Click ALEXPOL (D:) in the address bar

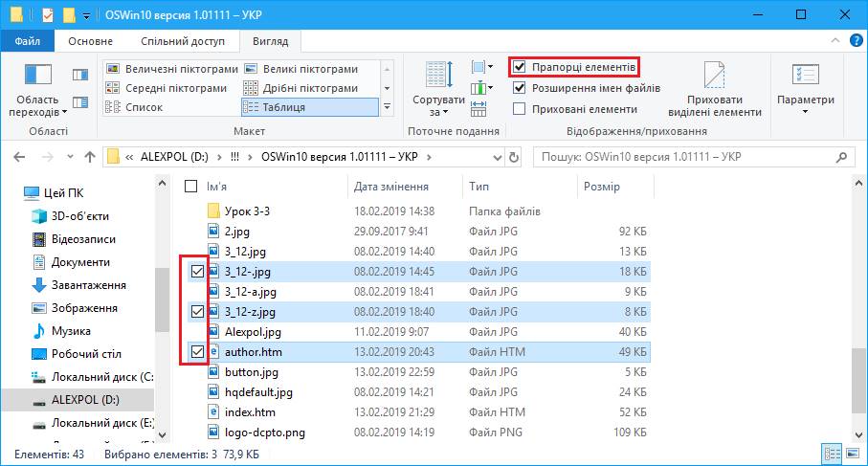(x=174, y=157)
